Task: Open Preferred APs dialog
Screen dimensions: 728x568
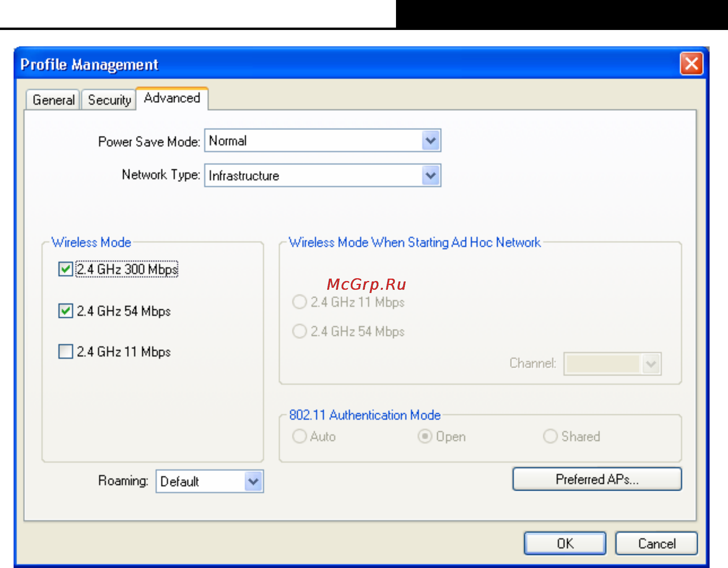Action: [x=597, y=479]
